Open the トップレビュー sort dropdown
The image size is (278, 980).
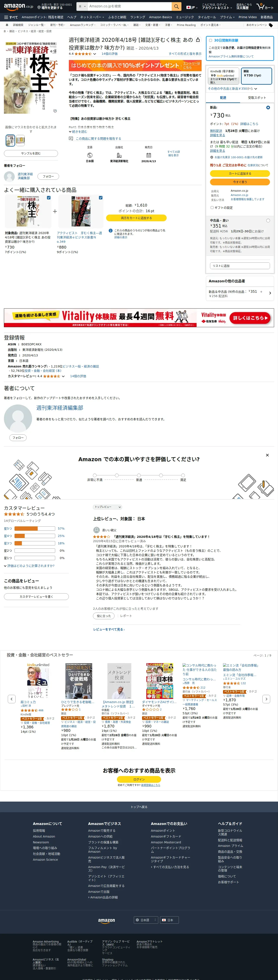click(x=107, y=507)
